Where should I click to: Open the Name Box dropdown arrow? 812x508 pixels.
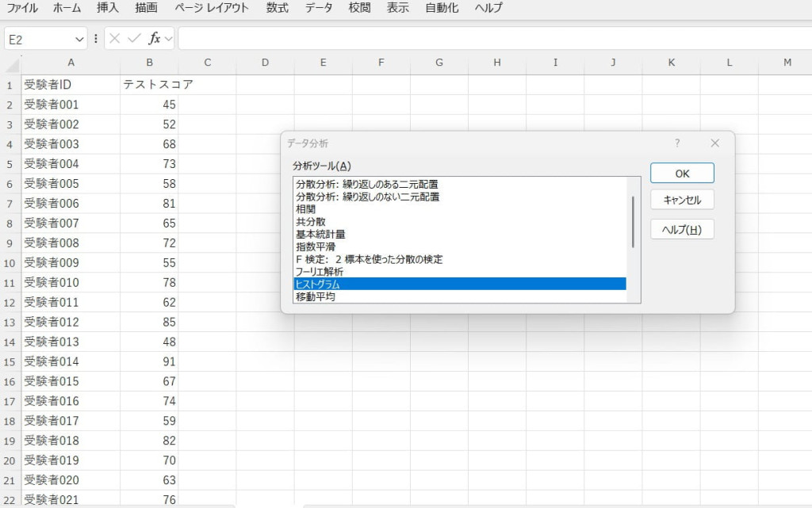pyautogui.click(x=79, y=39)
